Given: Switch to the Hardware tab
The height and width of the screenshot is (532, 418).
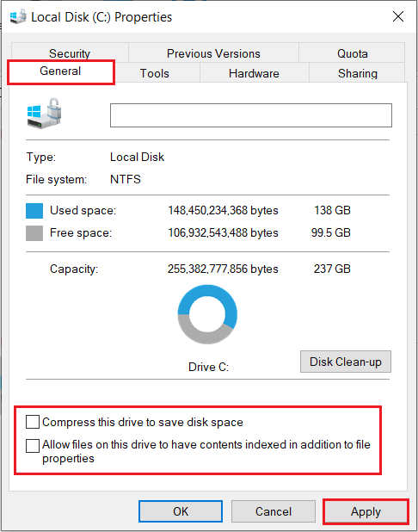Looking at the screenshot, I should [254, 73].
